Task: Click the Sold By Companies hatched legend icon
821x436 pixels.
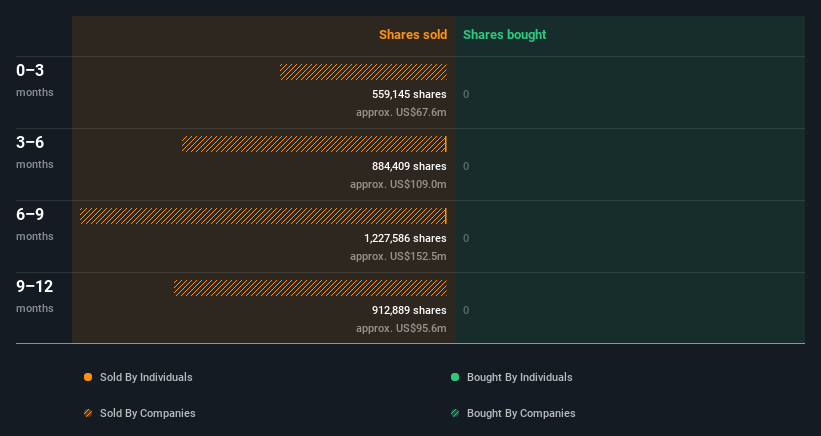Action: tap(88, 413)
